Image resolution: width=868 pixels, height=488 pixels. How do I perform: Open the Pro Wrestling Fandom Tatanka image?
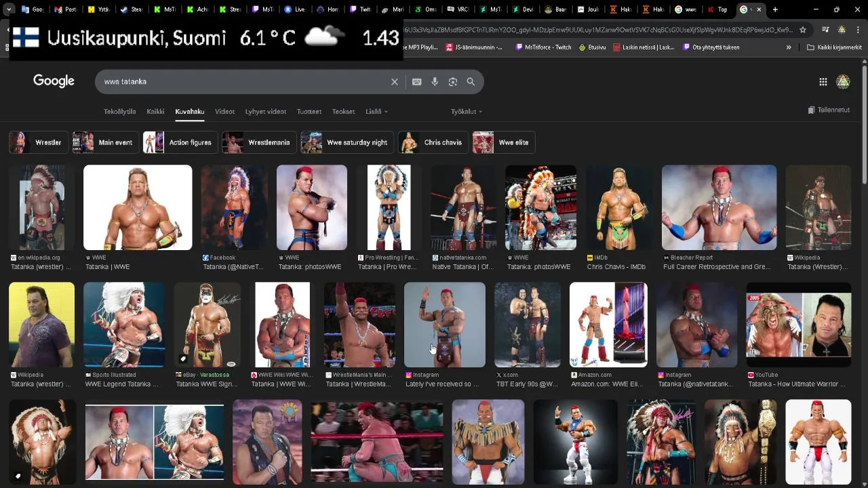point(389,207)
